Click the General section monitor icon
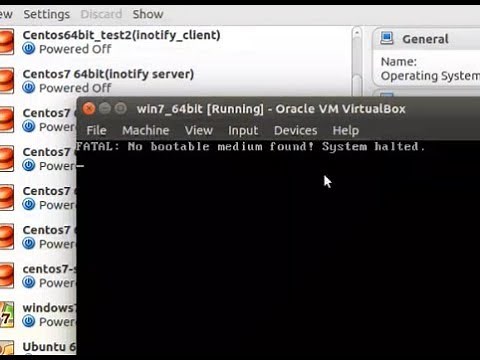The height and width of the screenshot is (360, 480). pyautogui.click(x=387, y=38)
